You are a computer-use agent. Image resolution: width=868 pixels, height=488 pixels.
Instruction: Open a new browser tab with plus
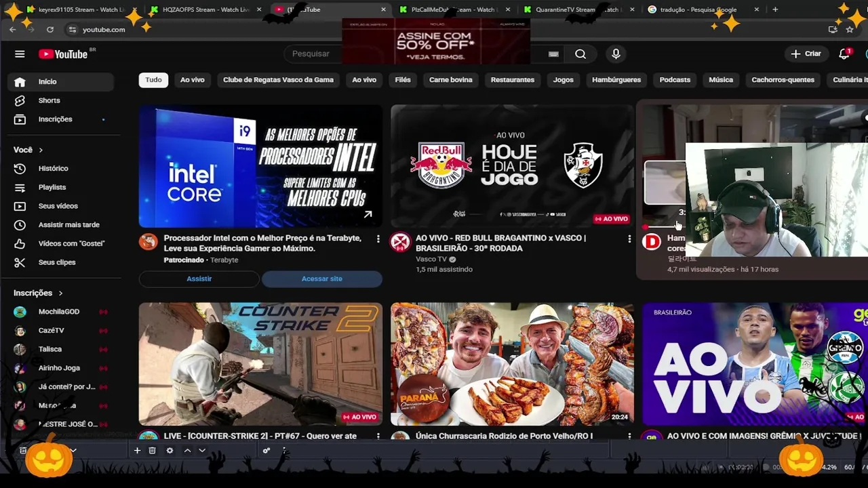pos(775,9)
